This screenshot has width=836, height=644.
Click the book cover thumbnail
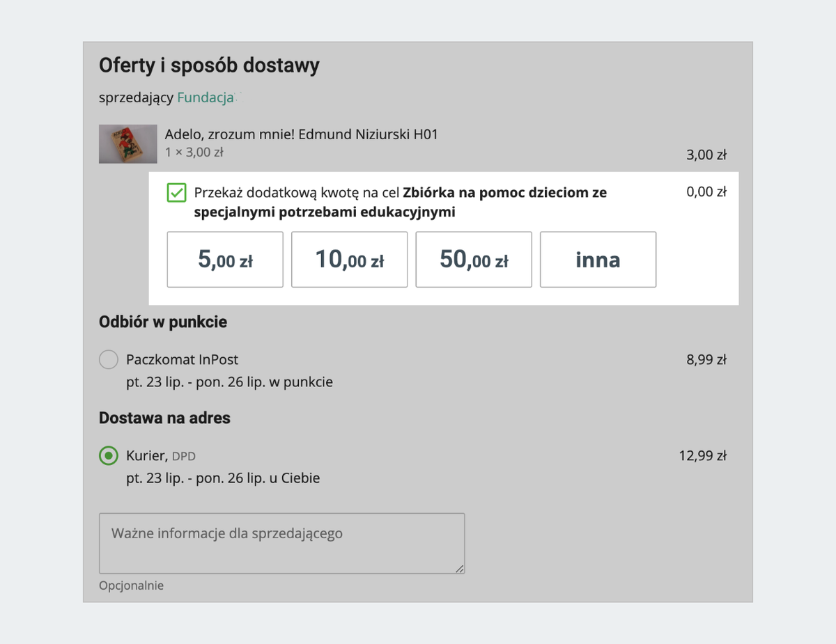[x=127, y=143]
